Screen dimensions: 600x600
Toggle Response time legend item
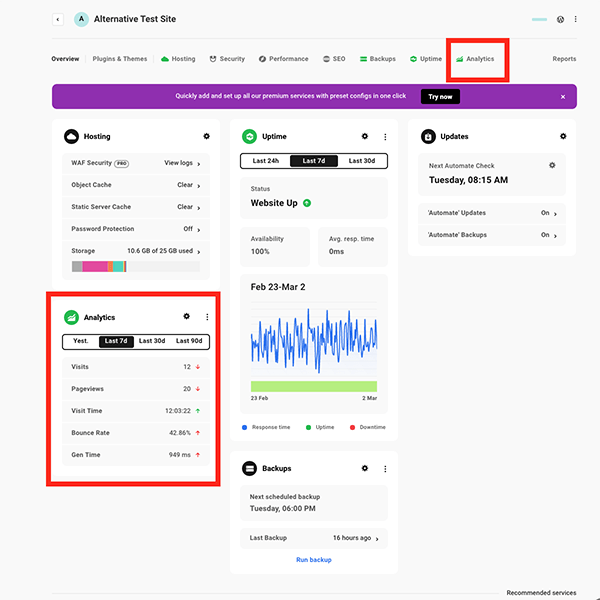point(266,427)
